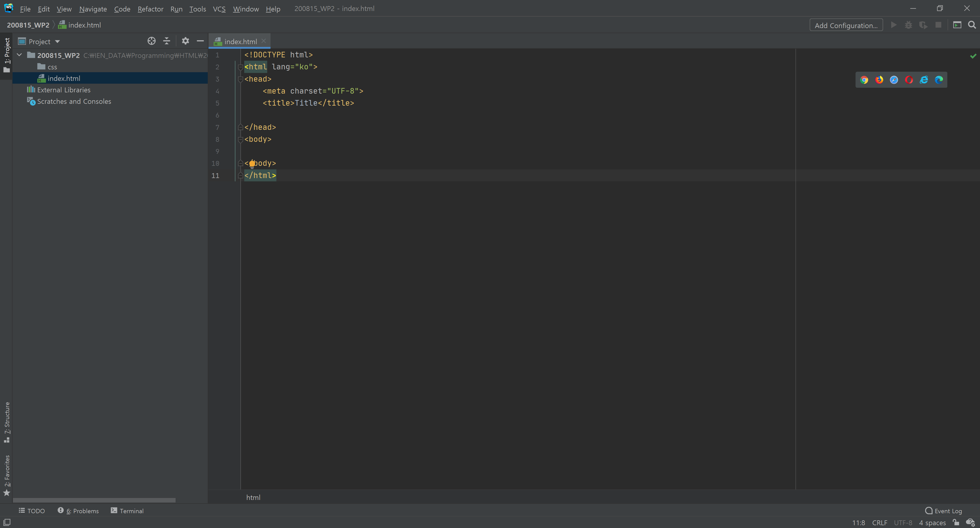Click the intention lightbulb on line 10
980x528 pixels.
click(252, 164)
